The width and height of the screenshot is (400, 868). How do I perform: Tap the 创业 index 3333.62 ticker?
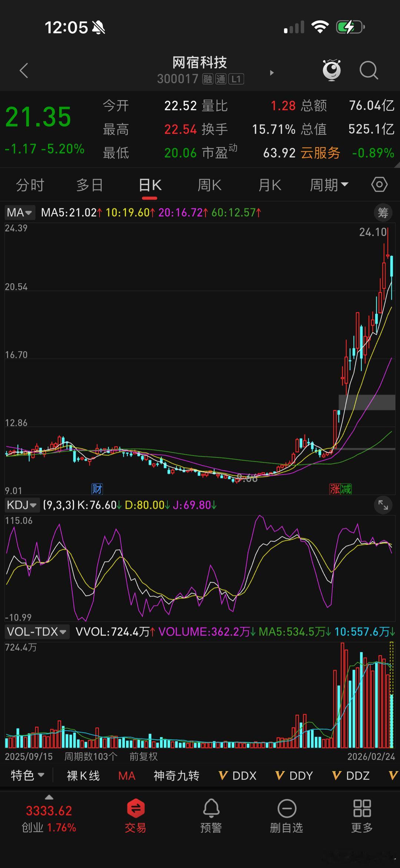[49, 819]
